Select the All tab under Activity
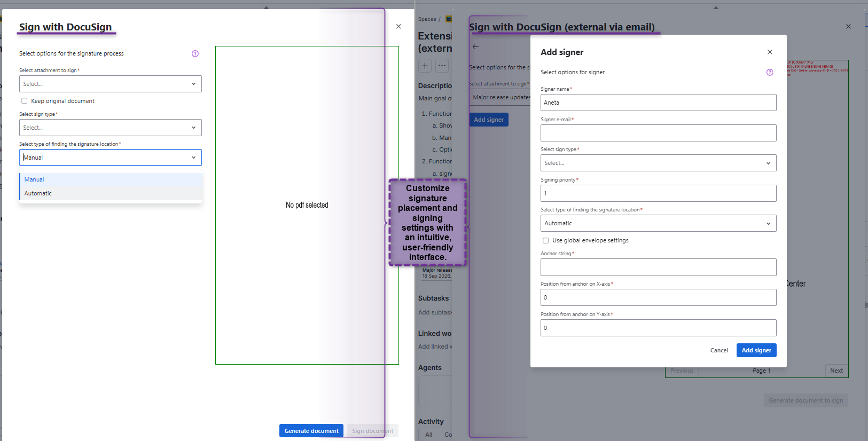 coord(428,435)
